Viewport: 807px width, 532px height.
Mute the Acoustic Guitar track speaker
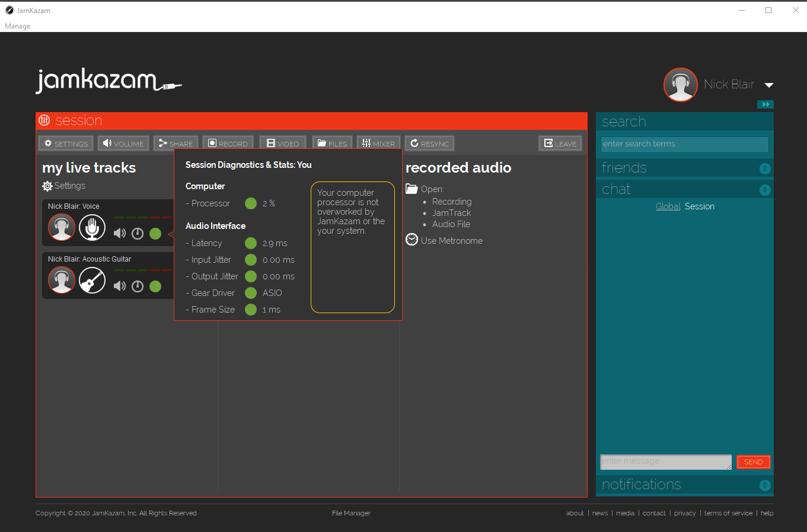[120, 286]
